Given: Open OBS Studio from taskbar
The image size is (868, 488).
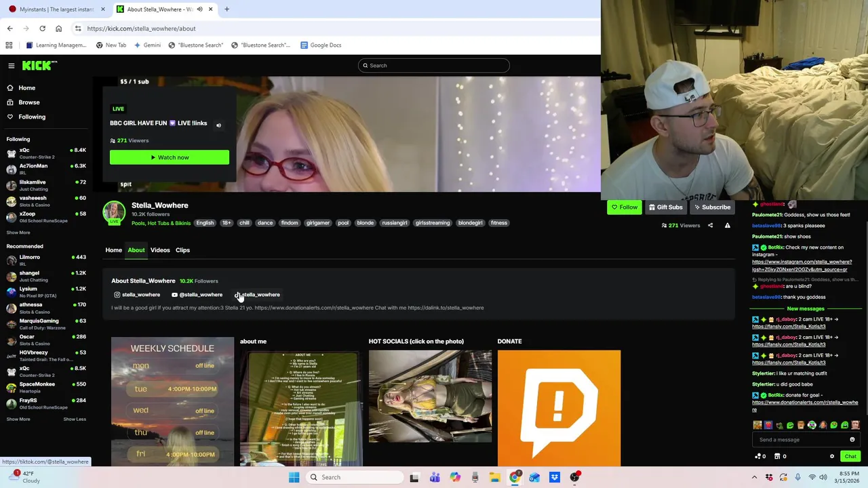Looking at the screenshot, I should click(x=575, y=477).
